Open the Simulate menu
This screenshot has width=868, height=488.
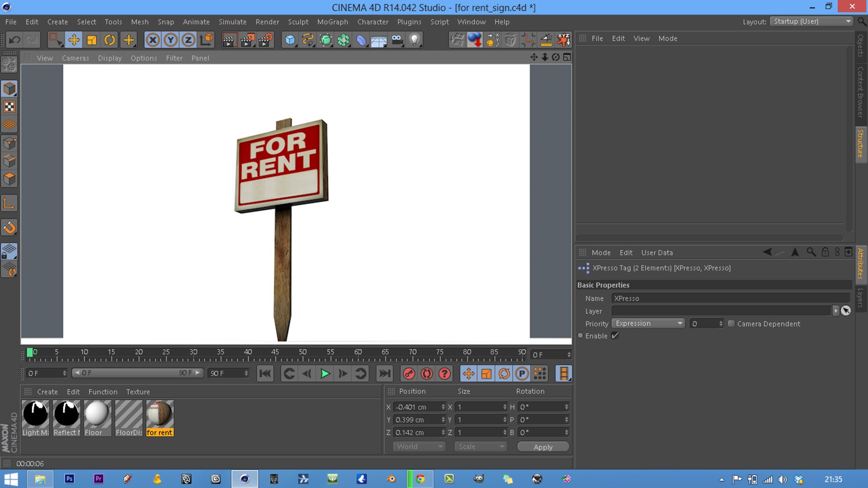coord(232,22)
